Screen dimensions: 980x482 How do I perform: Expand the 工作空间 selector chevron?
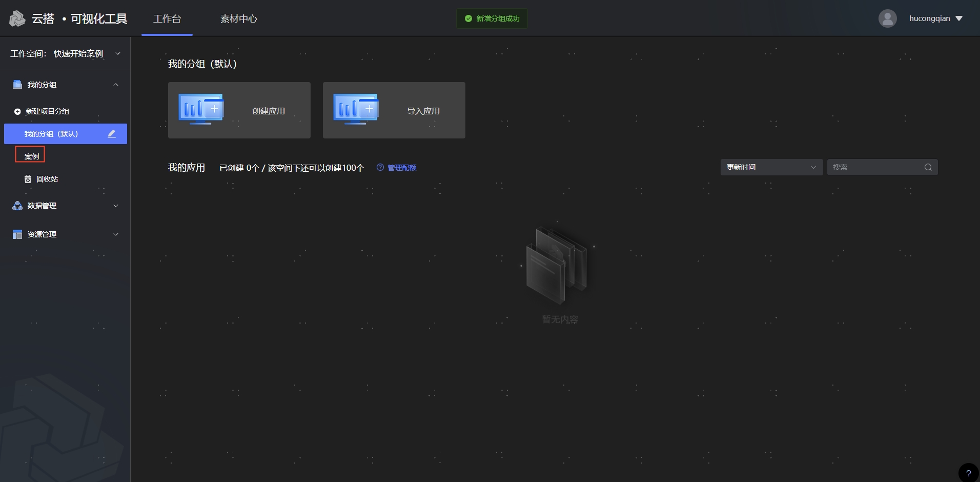118,54
